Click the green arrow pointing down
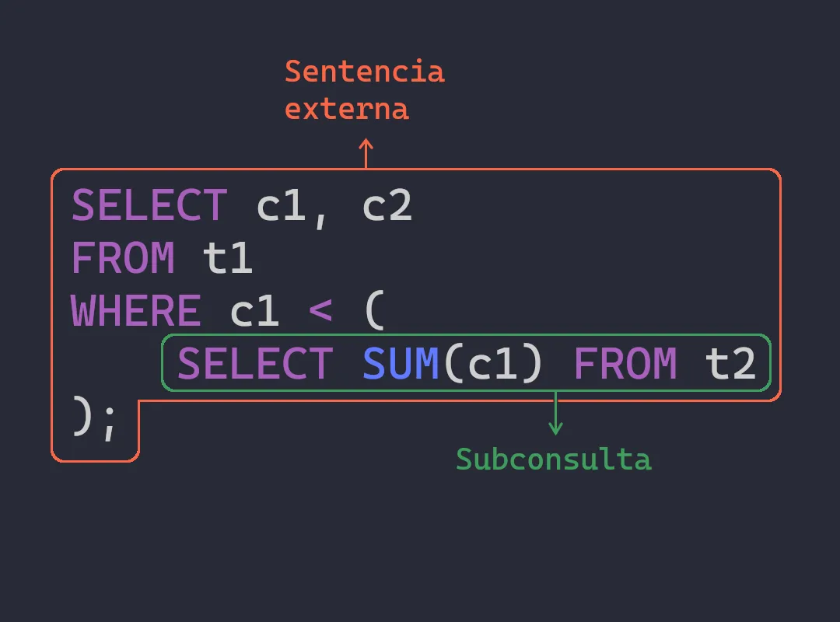This screenshot has width=840, height=622. (555, 414)
